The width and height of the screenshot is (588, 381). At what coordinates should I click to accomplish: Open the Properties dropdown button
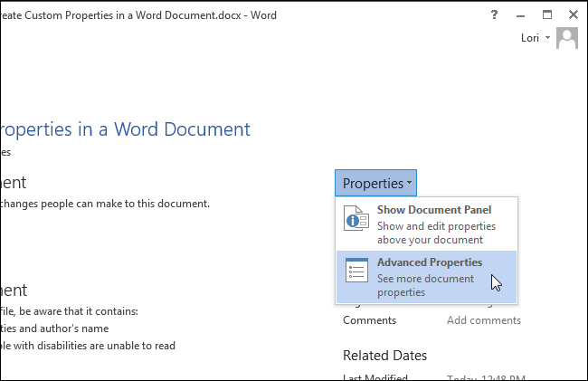(375, 183)
